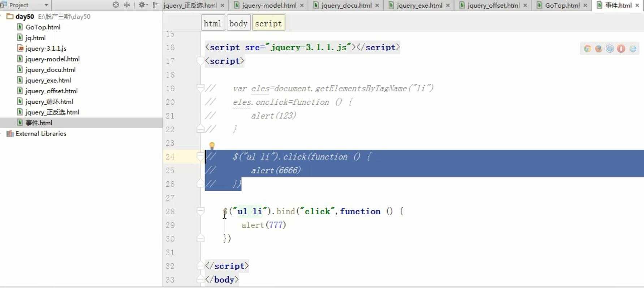
Task: Click getElementsByTagName in the line 19 comment
Action: 361,89
